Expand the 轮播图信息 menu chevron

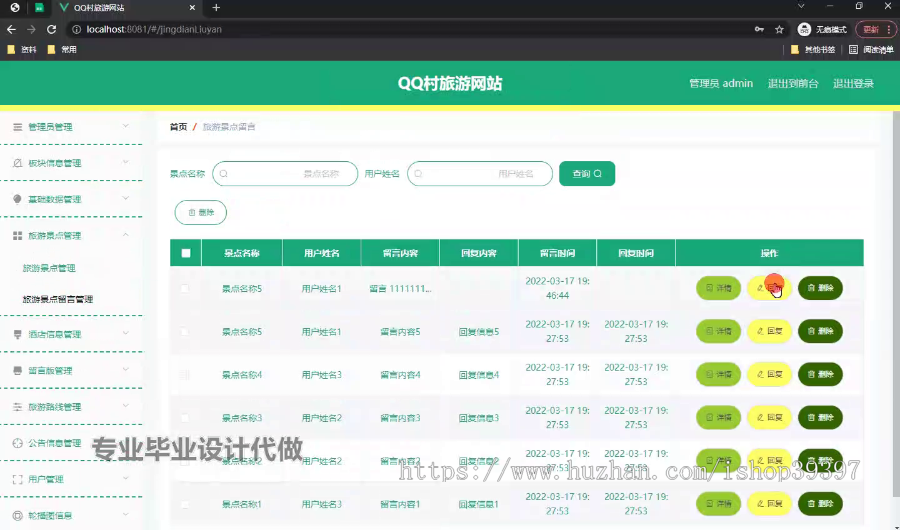coord(126,514)
